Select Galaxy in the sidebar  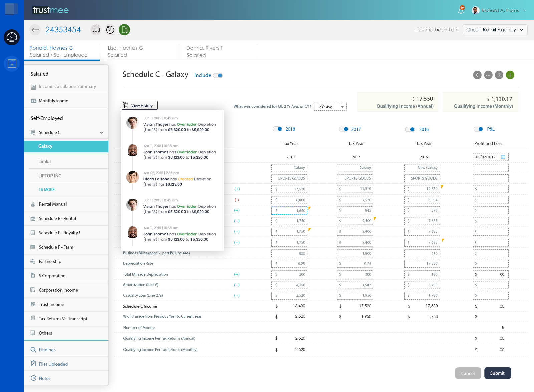coord(66,146)
